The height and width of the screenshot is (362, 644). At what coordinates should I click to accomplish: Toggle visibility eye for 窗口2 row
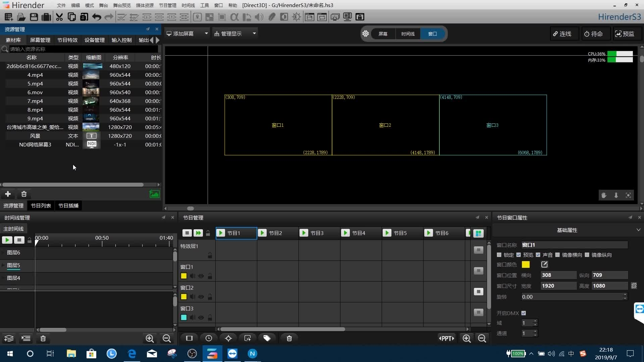point(201,297)
